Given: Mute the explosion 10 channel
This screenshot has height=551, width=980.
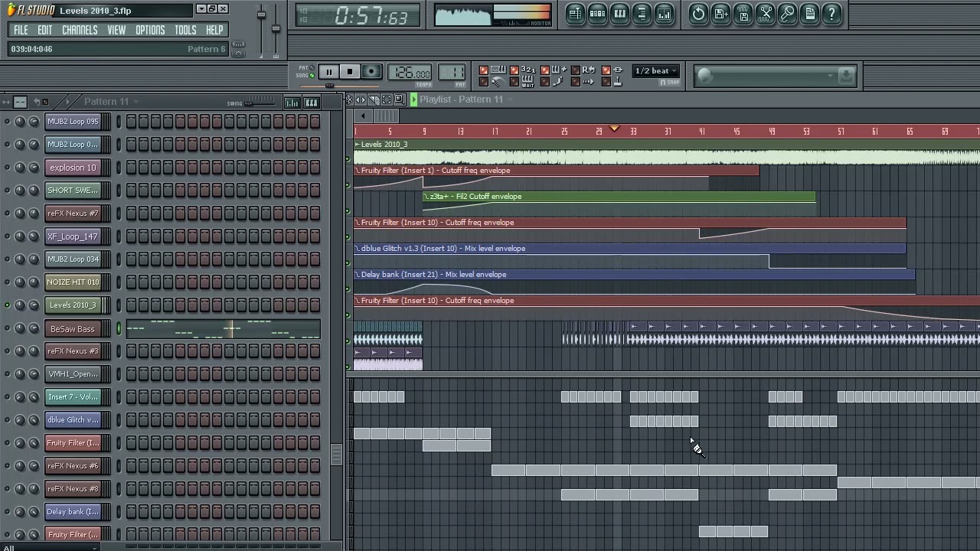Looking at the screenshot, I should pyautogui.click(x=8, y=168).
